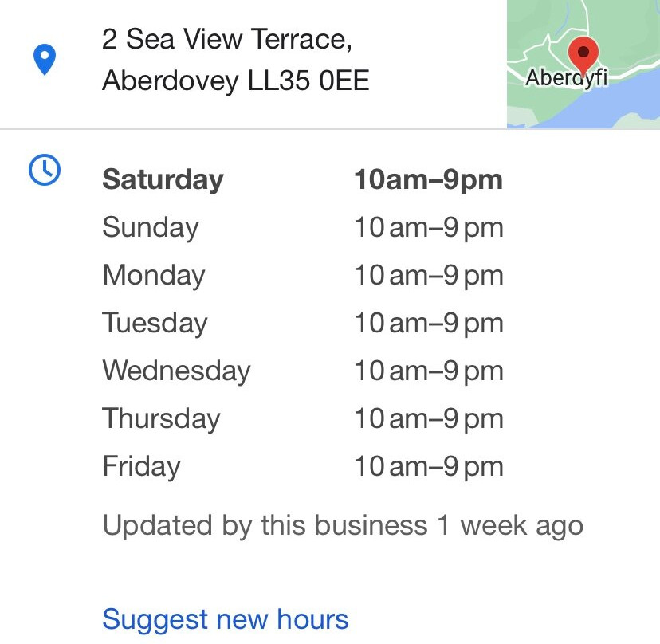Screen dimensions: 660x644
Task: Open the Aberdyfi map thumbnail
Action: pos(583,64)
